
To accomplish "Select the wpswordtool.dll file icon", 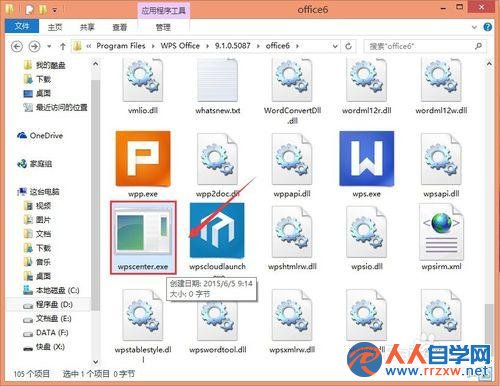I will [217, 315].
